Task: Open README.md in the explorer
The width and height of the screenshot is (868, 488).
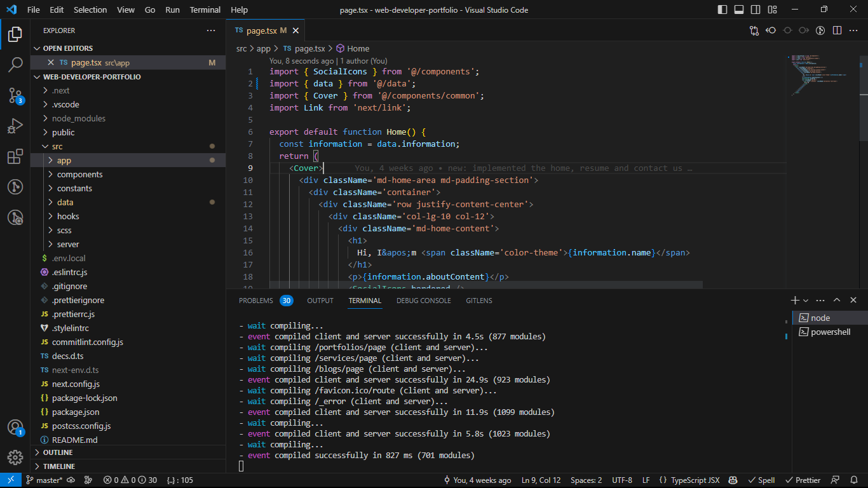Action: pos(128,440)
